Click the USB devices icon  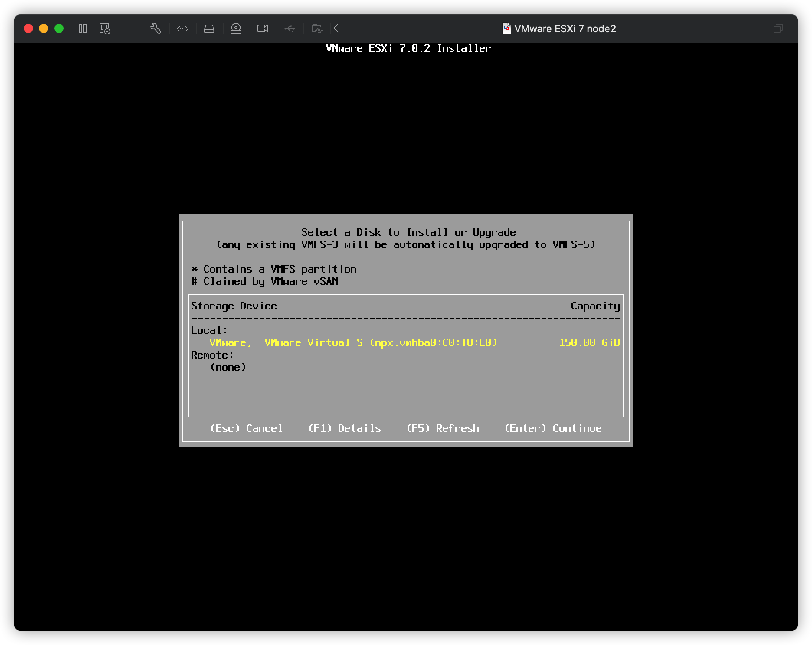coord(290,28)
